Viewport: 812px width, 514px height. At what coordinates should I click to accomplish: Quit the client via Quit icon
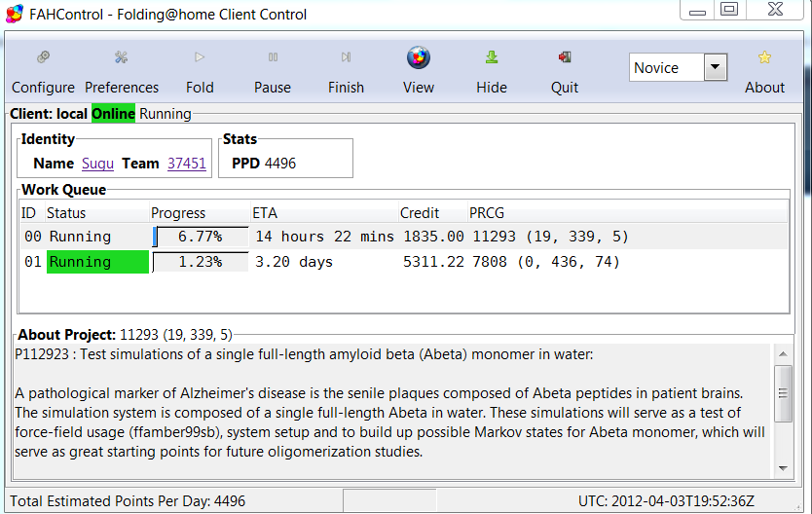565,58
